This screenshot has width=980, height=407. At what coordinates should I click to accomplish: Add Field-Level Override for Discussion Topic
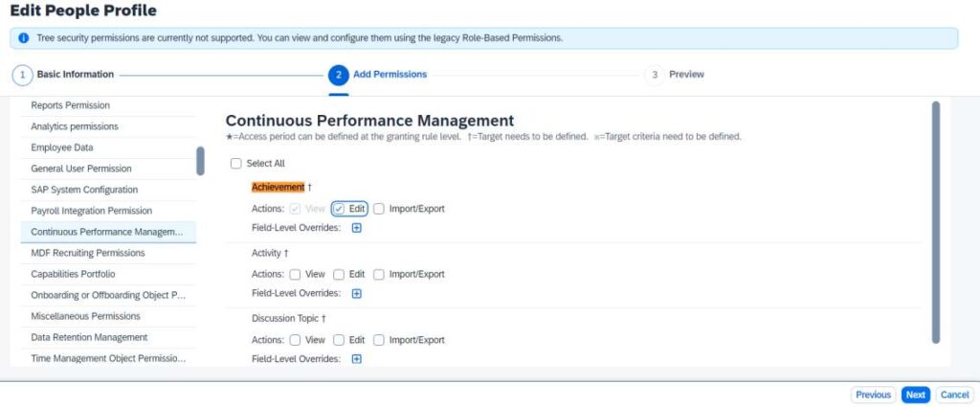(356, 359)
